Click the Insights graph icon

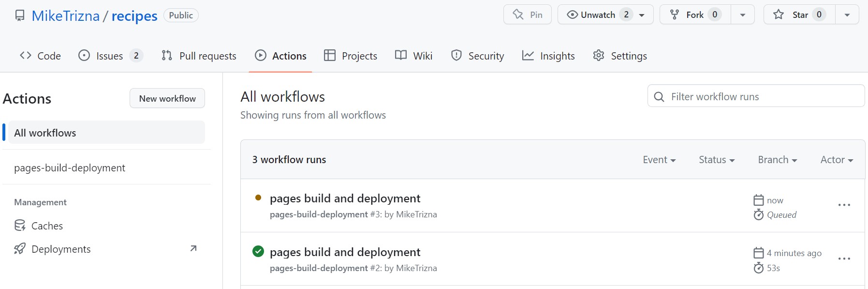(528, 56)
